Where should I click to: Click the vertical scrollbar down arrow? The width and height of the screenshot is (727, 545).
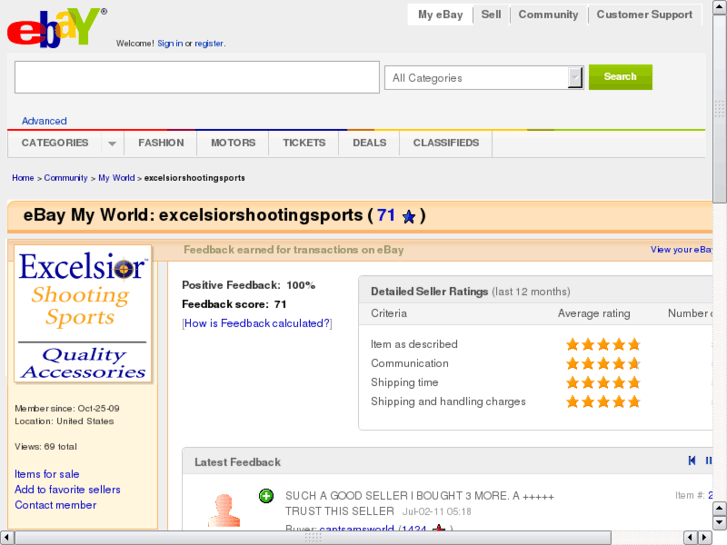pyautogui.click(x=719, y=523)
